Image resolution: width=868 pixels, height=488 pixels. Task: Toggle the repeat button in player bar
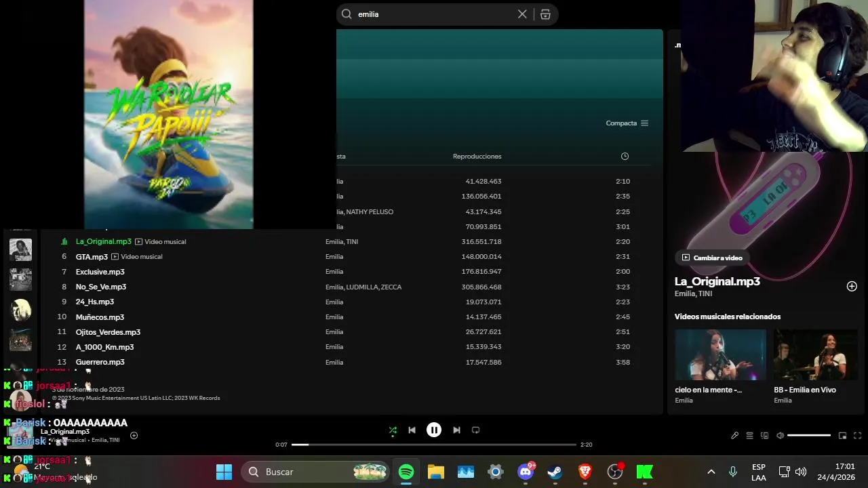point(475,430)
